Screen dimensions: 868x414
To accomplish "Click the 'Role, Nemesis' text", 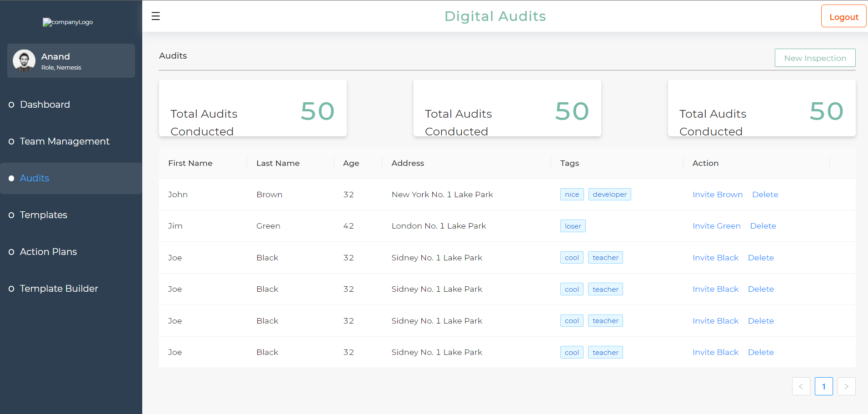I will tap(61, 68).
